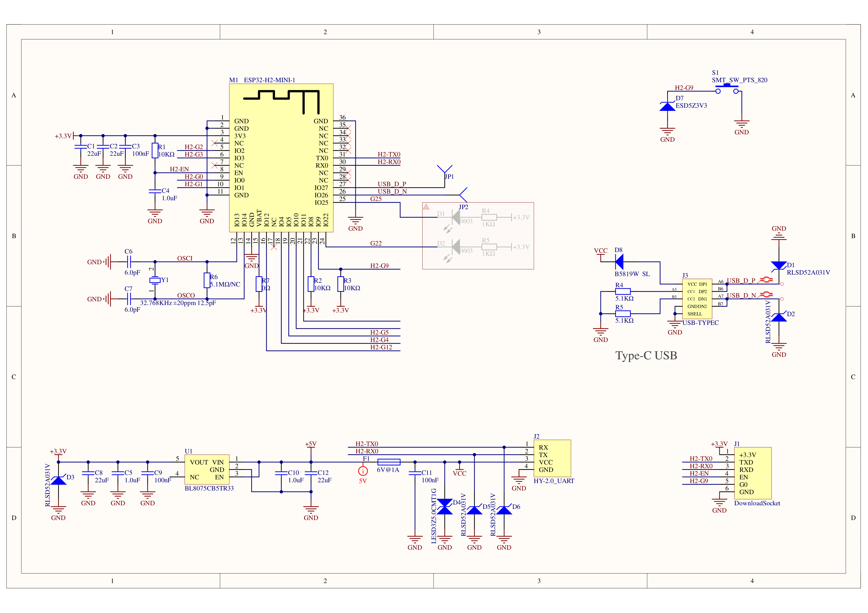Image resolution: width=868 pixels, height=613 pixels.
Task: Select the C3 100nF capacitor
Action: [125, 146]
